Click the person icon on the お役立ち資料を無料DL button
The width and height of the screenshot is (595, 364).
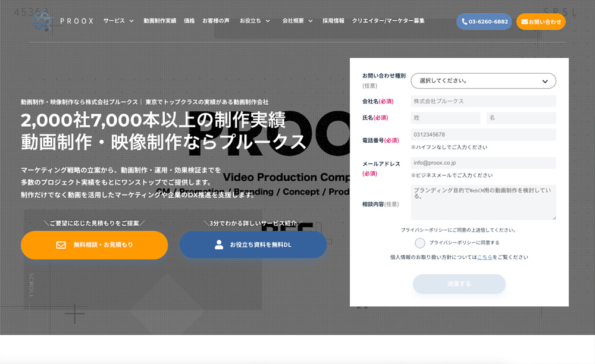coord(219,244)
